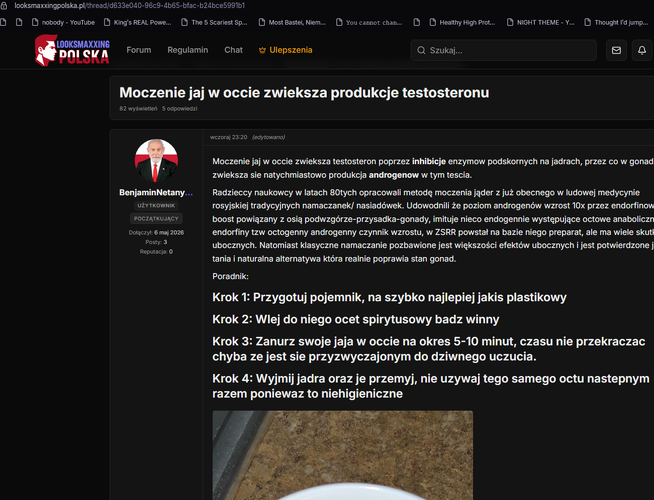
Task: Click the 'Krok 2' heading line
Action: tap(356, 319)
